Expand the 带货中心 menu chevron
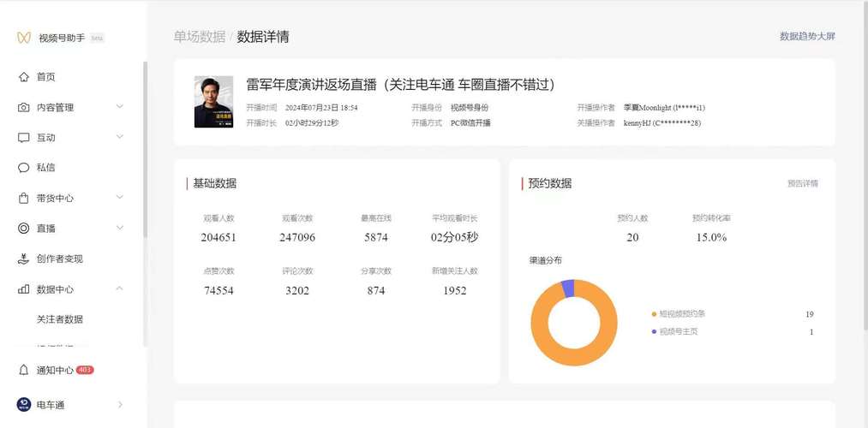This screenshot has width=868, height=428. [x=120, y=197]
